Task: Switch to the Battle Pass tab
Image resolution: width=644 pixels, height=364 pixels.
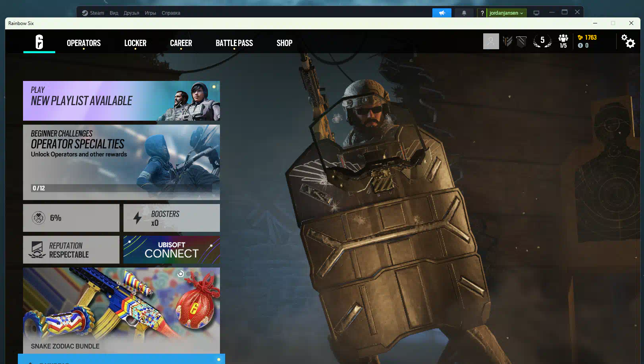Action: point(234,43)
